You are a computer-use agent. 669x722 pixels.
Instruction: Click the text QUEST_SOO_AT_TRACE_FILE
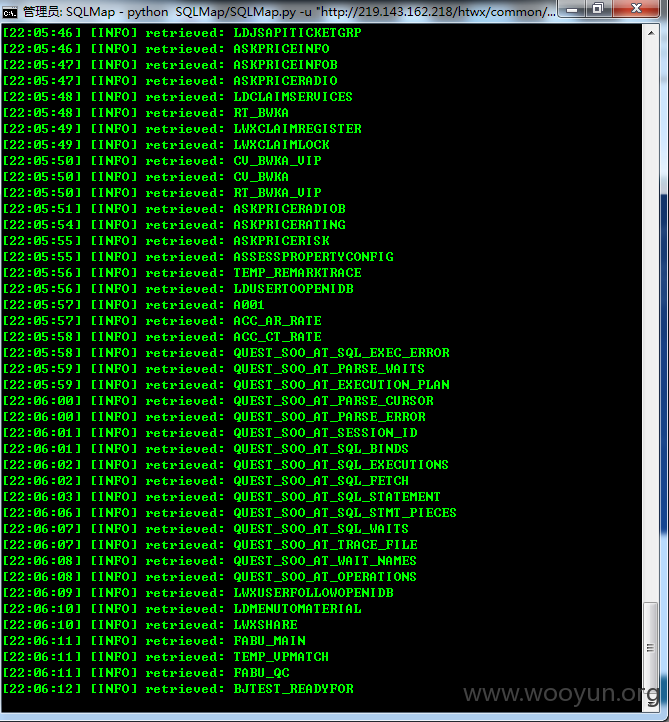pos(325,545)
